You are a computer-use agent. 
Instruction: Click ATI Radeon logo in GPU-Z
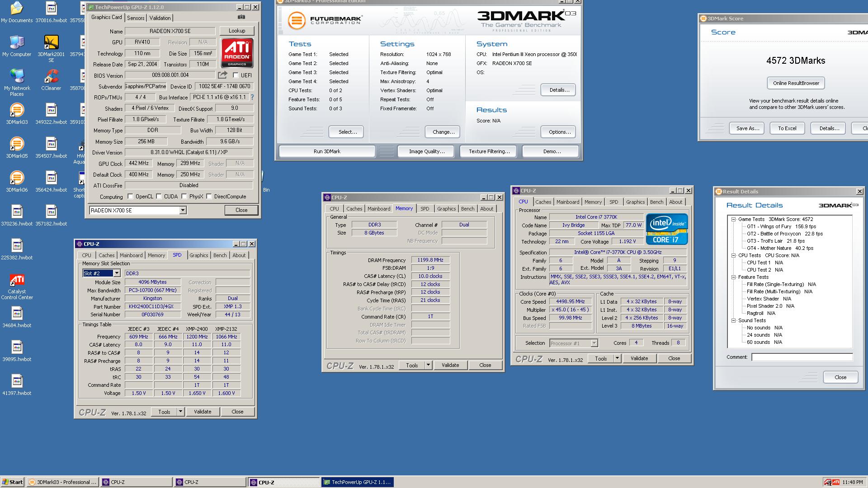pyautogui.click(x=237, y=52)
